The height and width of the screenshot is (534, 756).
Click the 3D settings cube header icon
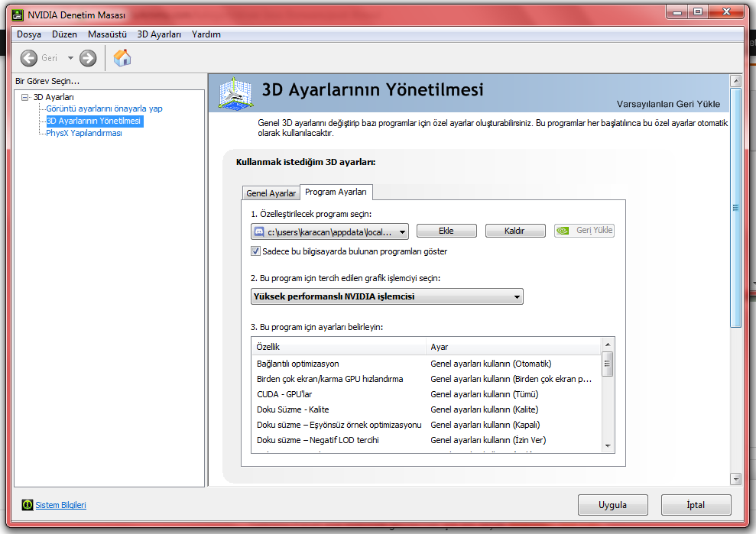point(235,92)
